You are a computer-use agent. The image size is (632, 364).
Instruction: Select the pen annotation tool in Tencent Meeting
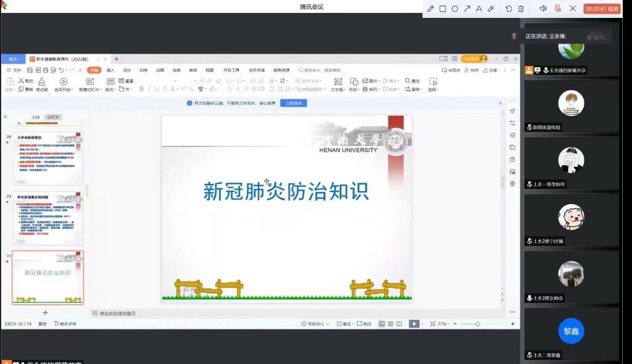430,9
